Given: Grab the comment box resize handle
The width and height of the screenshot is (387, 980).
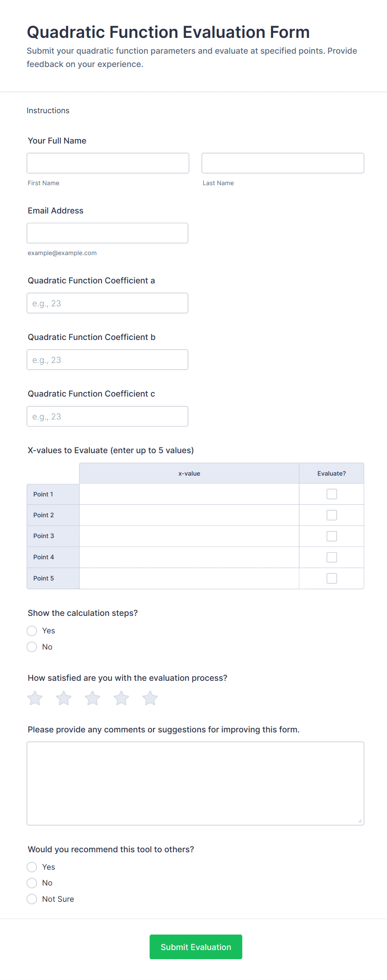Looking at the screenshot, I should [x=360, y=821].
